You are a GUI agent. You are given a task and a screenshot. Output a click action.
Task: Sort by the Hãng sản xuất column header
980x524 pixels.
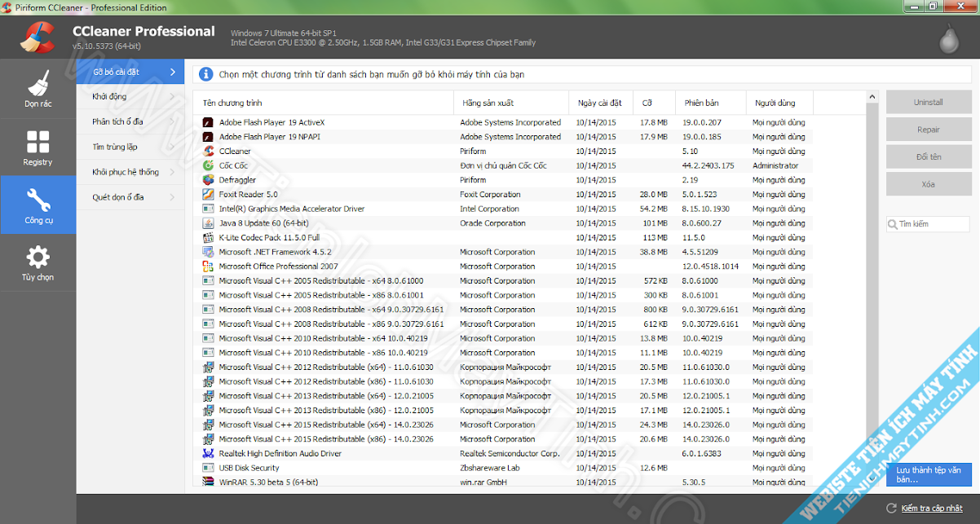point(512,103)
